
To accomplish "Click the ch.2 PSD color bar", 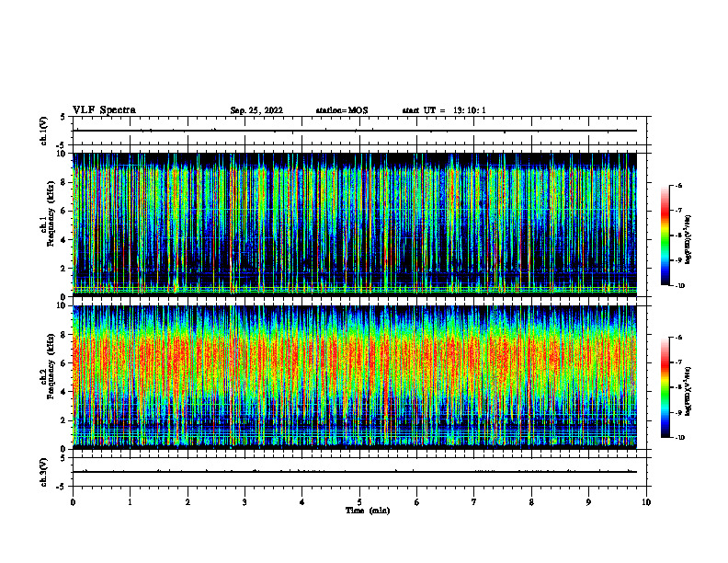I will pyautogui.click(x=665, y=387).
